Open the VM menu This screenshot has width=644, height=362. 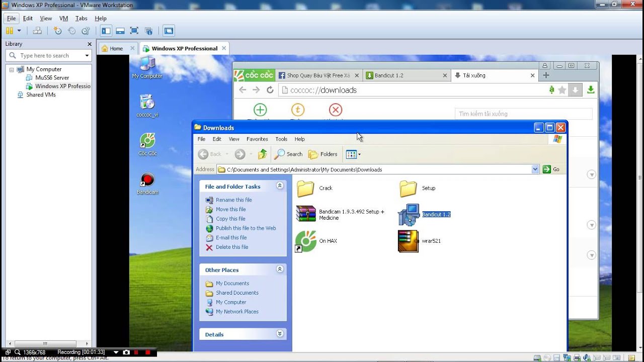tap(63, 18)
